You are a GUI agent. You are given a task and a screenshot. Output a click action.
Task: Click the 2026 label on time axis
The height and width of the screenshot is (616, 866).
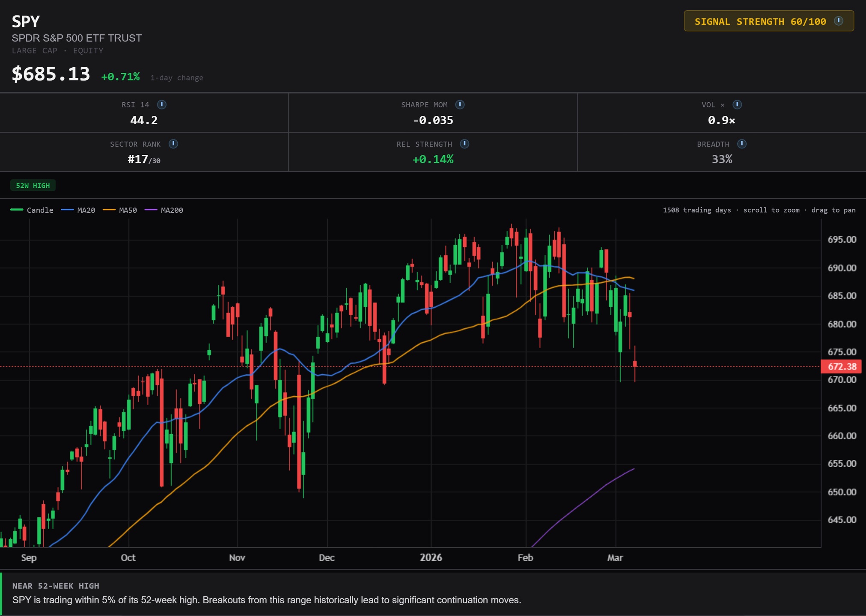(431, 558)
